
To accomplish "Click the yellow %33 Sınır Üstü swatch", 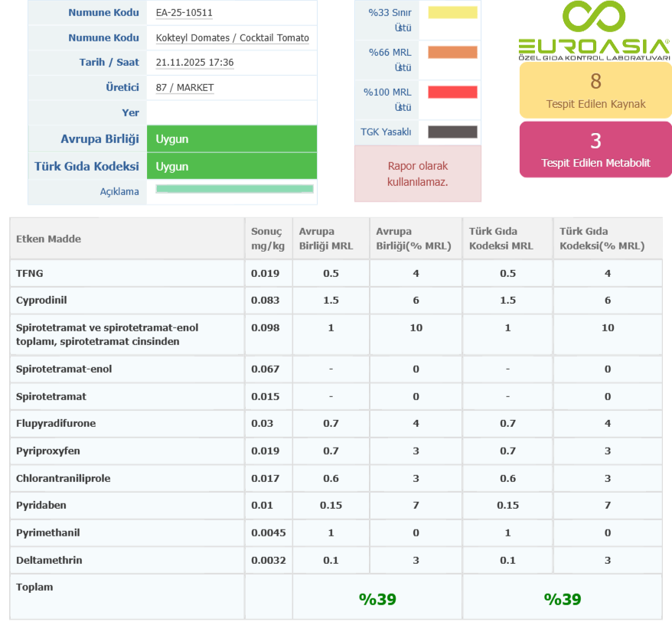I will click(x=452, y=12).
